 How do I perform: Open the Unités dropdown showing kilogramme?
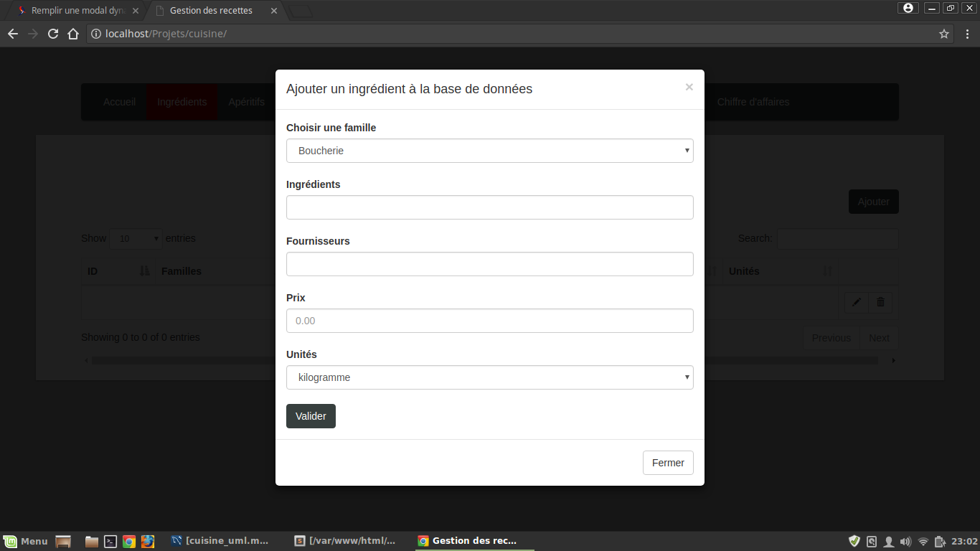490,377
